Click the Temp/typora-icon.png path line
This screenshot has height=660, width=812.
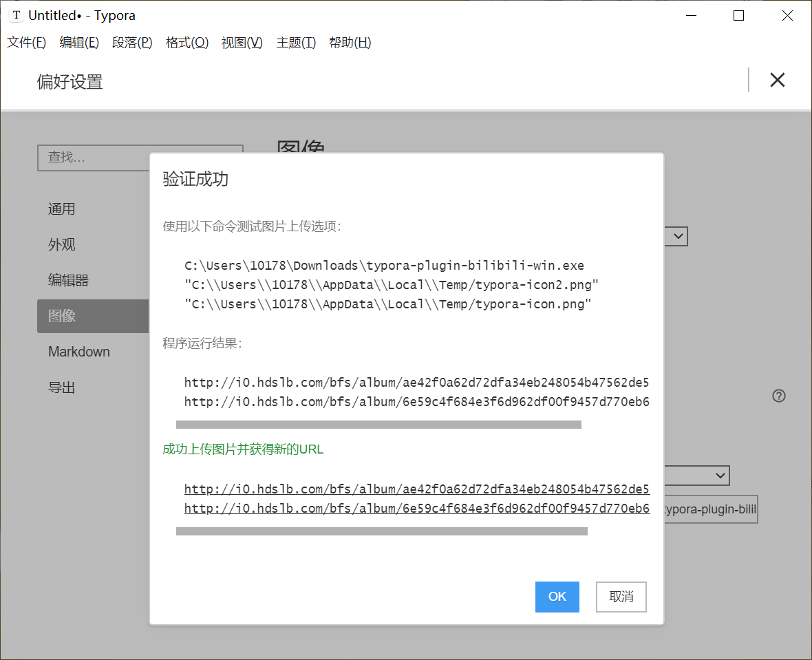388,304
